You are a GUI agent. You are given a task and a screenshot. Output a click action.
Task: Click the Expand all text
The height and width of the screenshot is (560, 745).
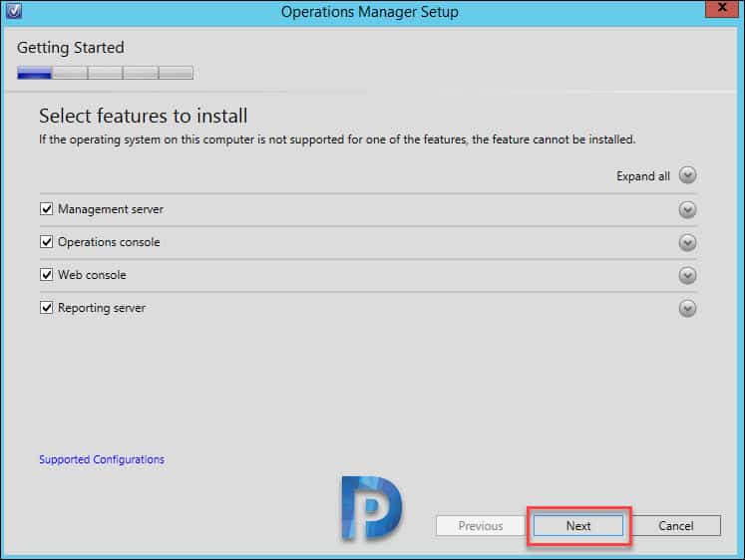tap(643, 176)
